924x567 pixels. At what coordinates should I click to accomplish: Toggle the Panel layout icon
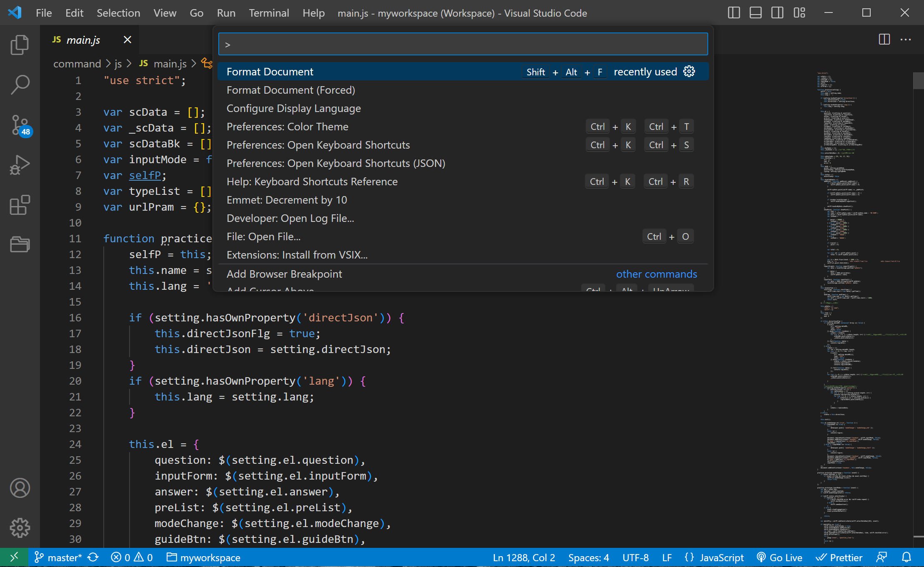coord(755,13)
